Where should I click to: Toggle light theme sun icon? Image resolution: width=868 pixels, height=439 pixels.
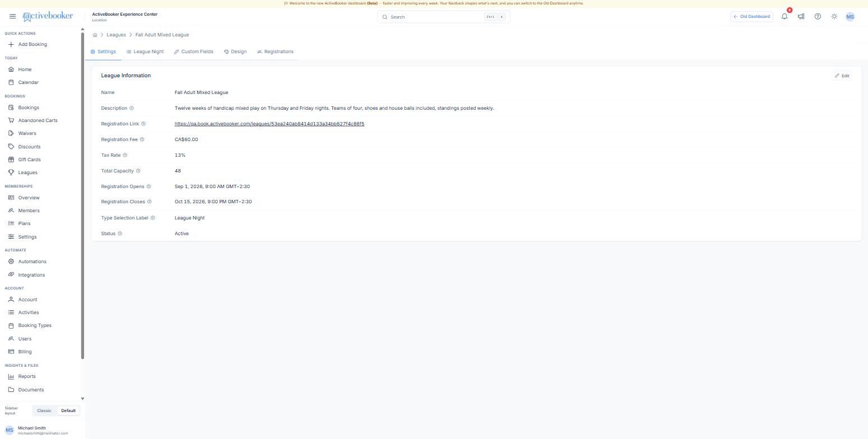point(834,16)
